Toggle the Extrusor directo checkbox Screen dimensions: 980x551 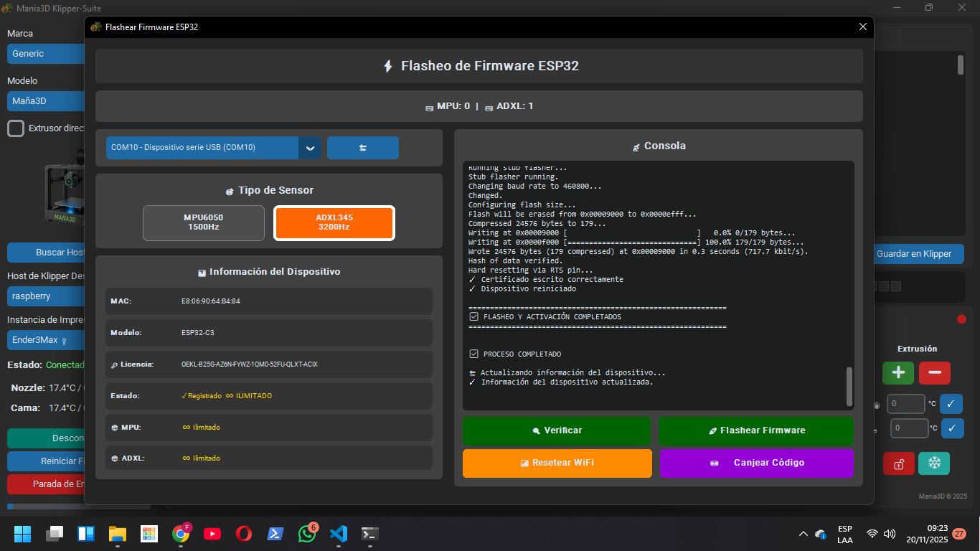coord(16,128)
